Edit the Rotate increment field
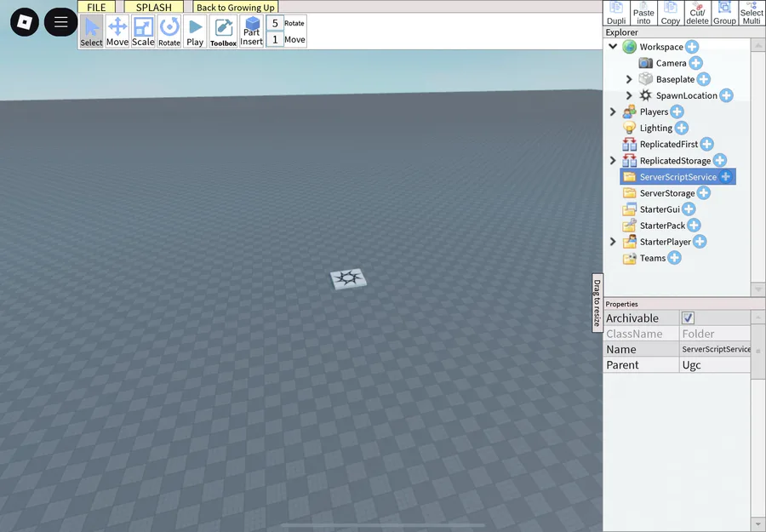Screen dimensions: 766x532 [x=275, y=23]
